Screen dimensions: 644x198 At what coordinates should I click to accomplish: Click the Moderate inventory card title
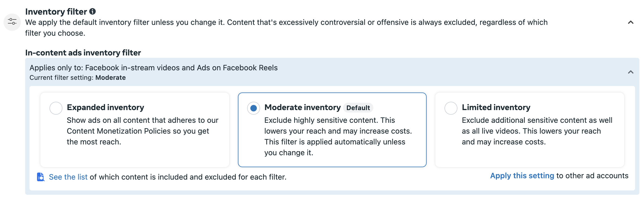[x=302, y=107]
